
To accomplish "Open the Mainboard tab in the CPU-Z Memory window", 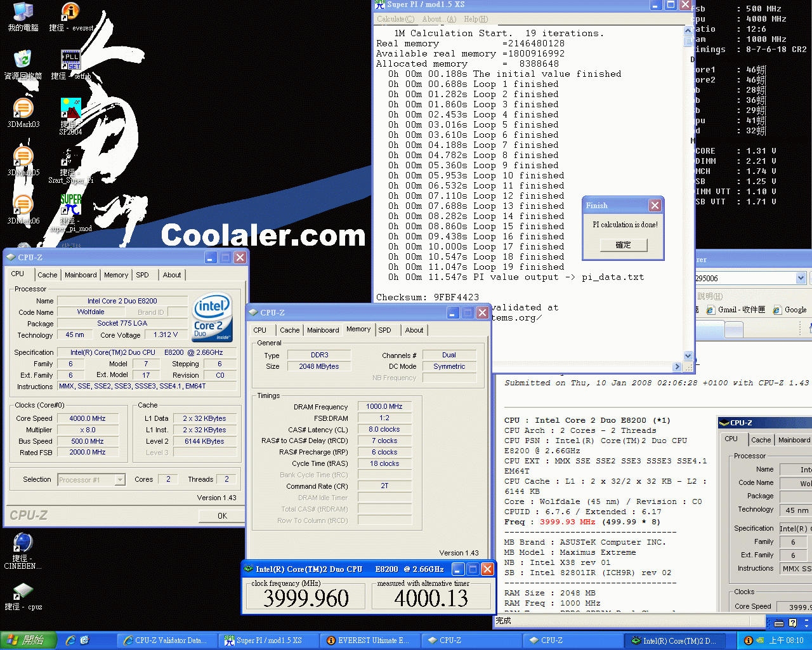I will click(323, 330).
